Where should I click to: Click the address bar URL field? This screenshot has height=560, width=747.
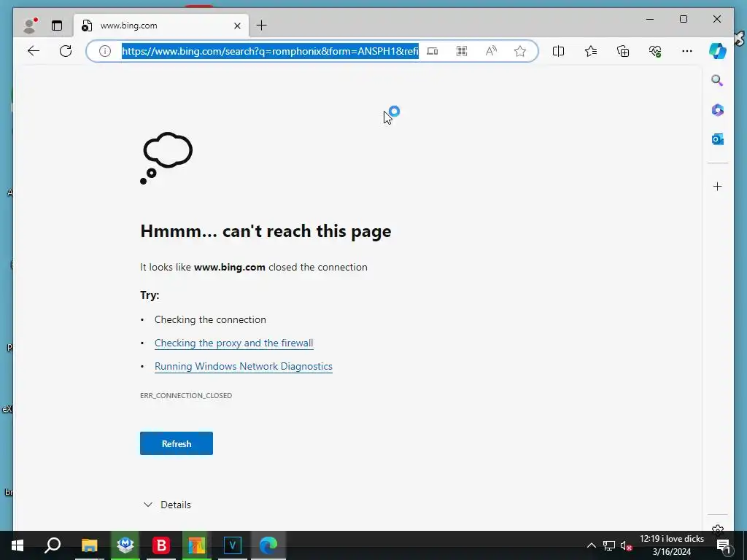coord(270,51)
